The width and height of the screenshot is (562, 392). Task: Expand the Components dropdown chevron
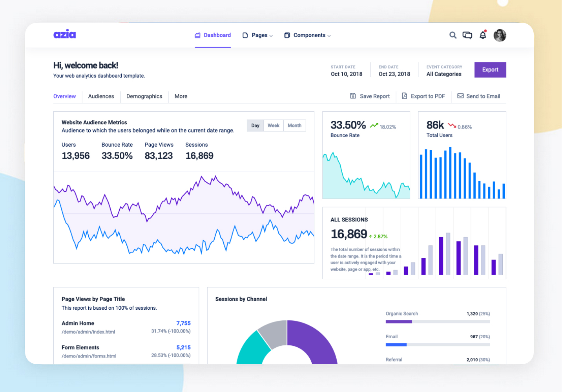(329, 36)
